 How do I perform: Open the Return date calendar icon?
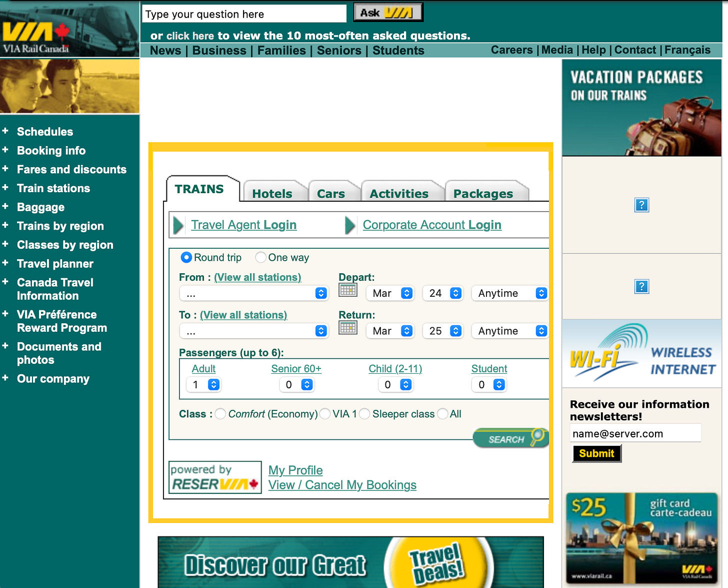coord(348,328)
